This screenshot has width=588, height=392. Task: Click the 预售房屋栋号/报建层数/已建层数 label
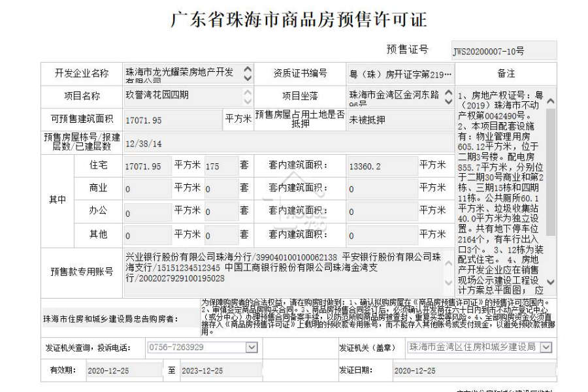point(82,142)
